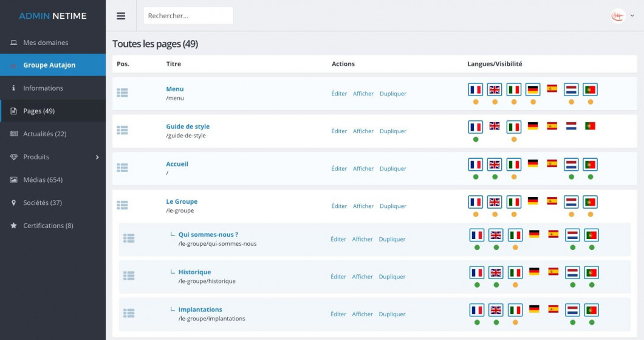644x340 pixels.
Task: Click the ADMIN NETIME logo
Action: pos(53,16)
